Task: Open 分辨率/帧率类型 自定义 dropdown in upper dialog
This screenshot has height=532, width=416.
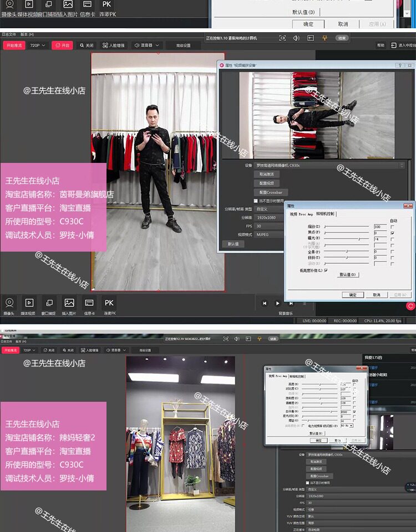Action: pos(269,209)
